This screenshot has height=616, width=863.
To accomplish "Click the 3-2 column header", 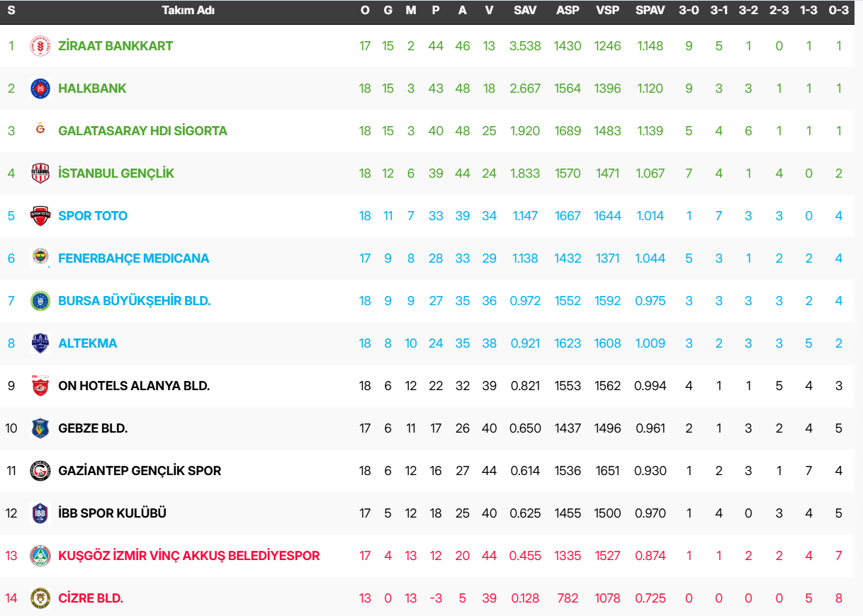I will pyautogui.click(x=748, y=11).
